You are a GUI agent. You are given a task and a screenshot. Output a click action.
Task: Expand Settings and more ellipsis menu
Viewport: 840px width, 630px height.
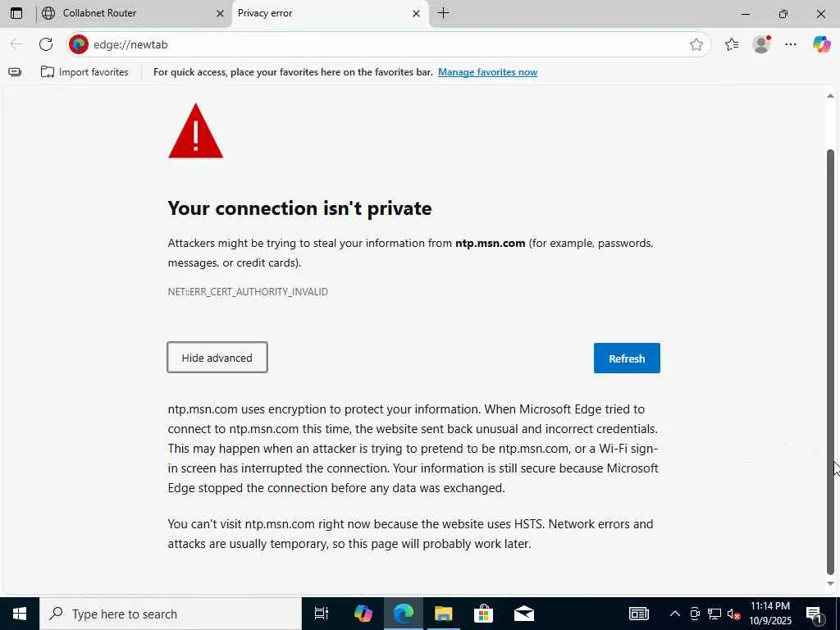[x=791, y=44]
